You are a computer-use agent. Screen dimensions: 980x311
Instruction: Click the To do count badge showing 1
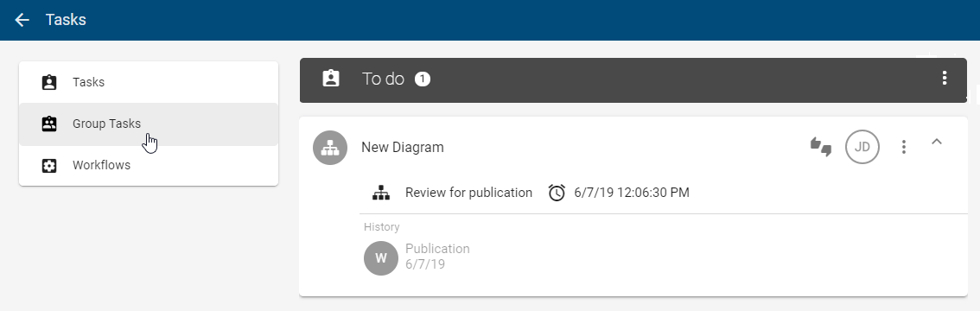click(423, 79)
